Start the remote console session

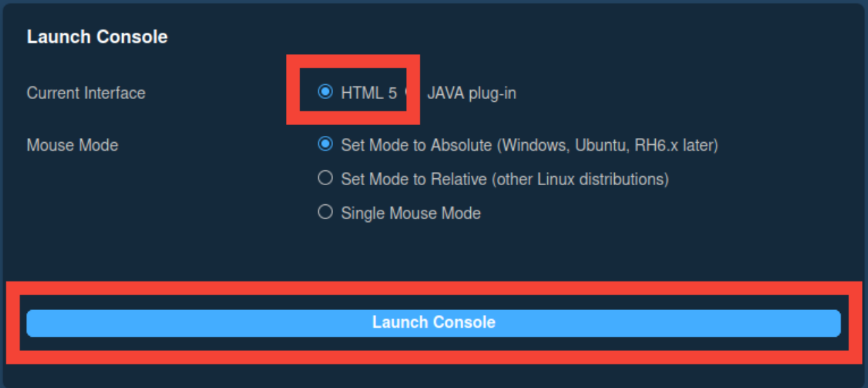433,322
